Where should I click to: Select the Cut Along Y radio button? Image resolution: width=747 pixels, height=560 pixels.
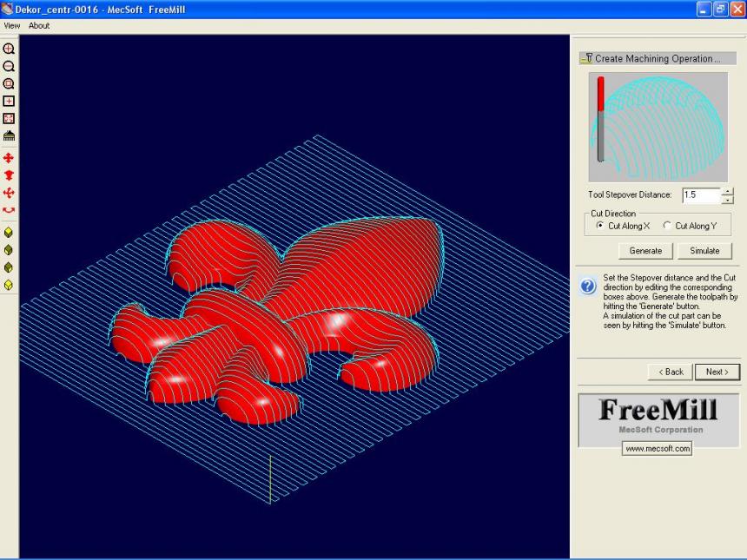pos(667,226)
